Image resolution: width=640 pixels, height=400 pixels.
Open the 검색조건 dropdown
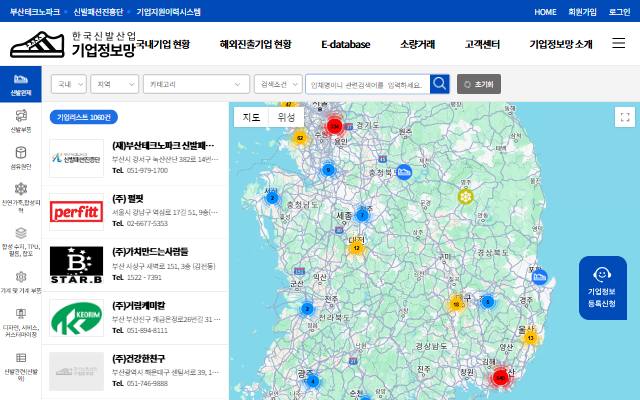(x=278, y=84)
